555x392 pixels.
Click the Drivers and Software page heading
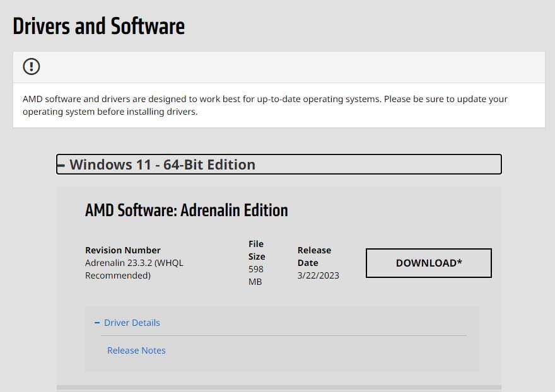(99, 26)
